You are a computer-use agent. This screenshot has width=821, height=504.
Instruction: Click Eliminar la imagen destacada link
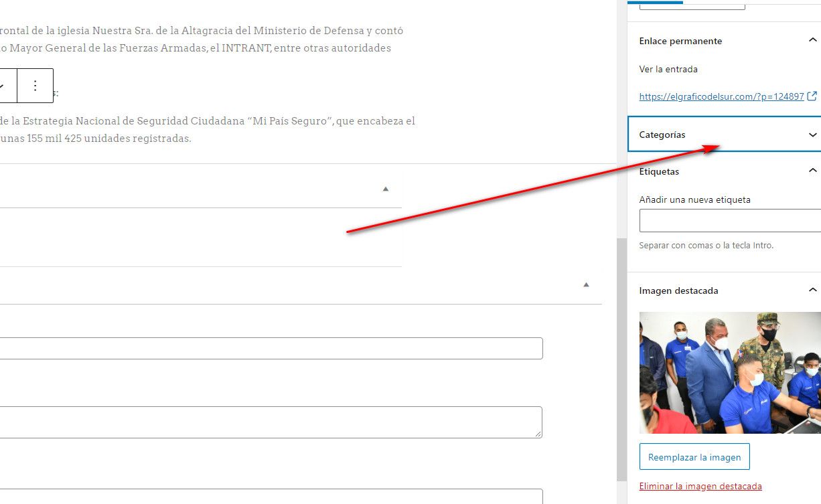[x=700, y=487]
